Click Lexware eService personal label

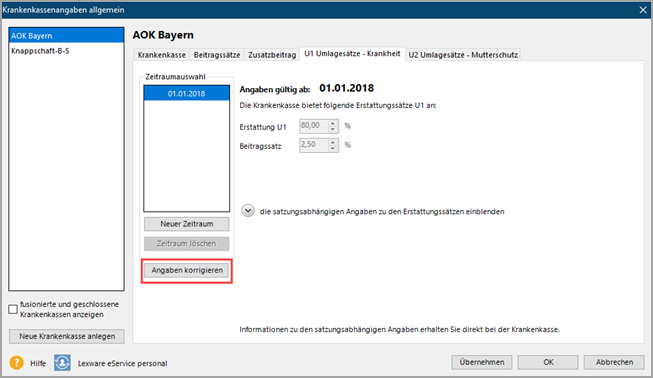(x=122, y=363)
